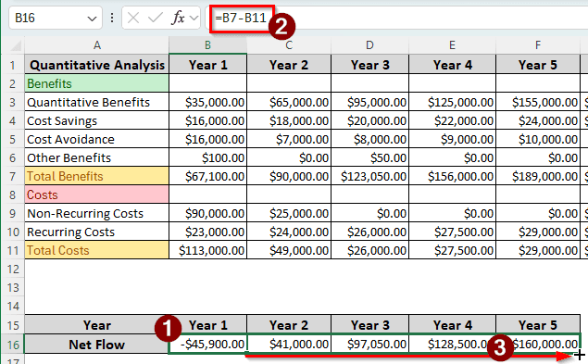Click cell with $65,000.00
The image size is (588, 364).
point(289,102)
